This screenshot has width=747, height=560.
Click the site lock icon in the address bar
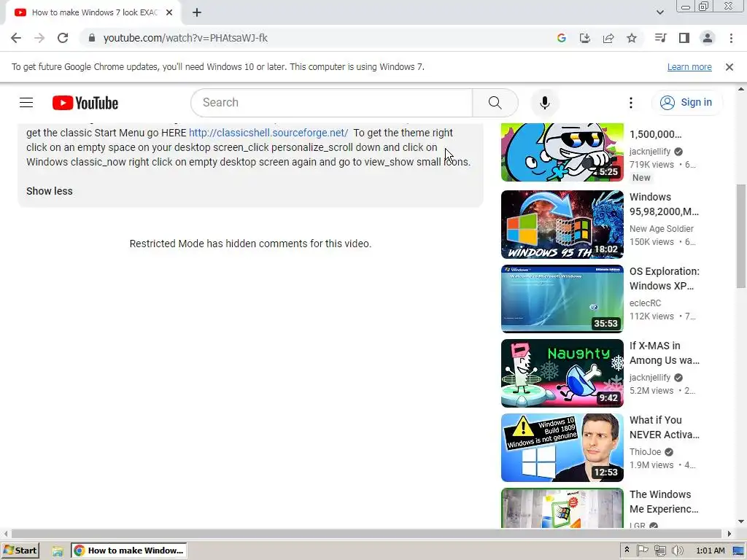tap(91, 38)
